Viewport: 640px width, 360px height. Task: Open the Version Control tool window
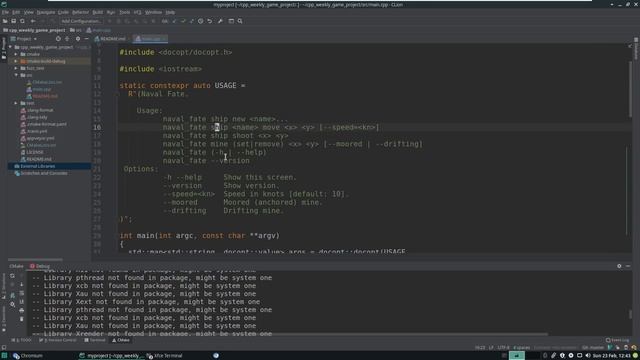[x=57, y=340]
